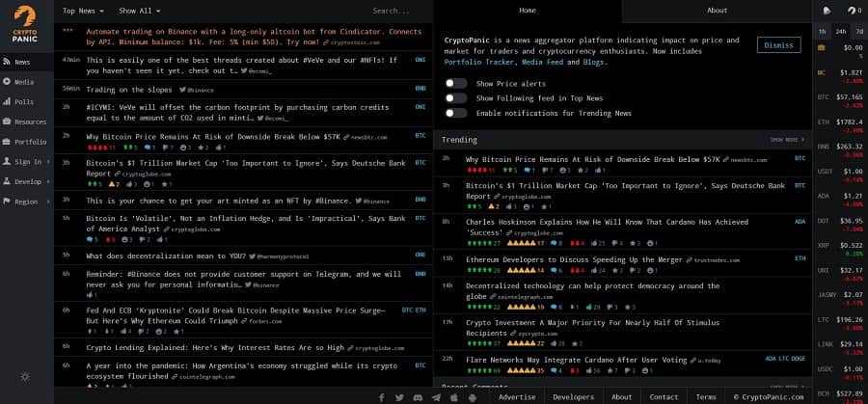Click the portfolio briefcase icon in price list
This screenshot has height=404, width=868.
[822, 47]
